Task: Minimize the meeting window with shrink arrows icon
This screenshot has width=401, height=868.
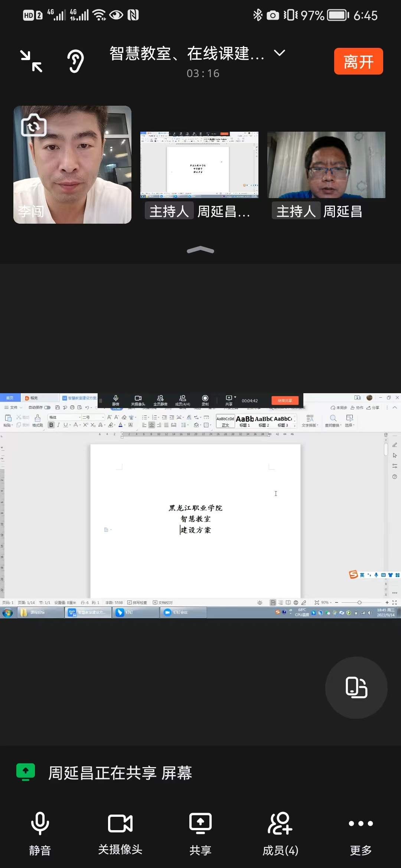Action: pyautogui.click(x=31, y=61)
